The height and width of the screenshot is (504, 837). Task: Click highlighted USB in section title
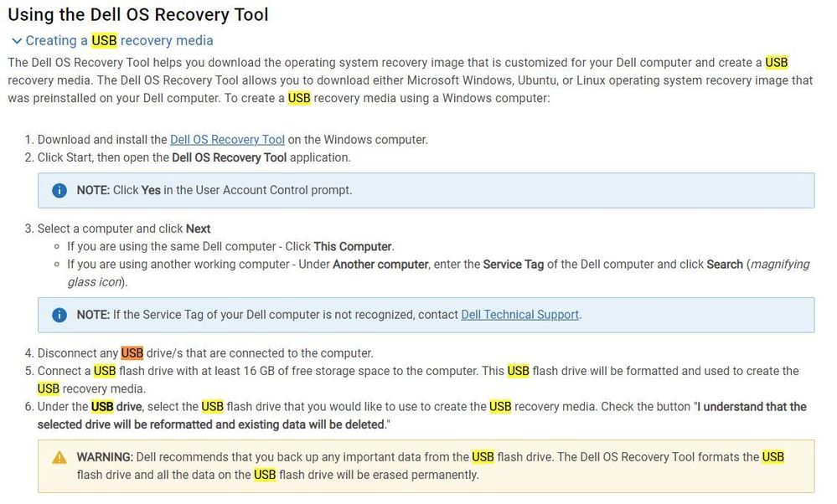tap(104, 40)
